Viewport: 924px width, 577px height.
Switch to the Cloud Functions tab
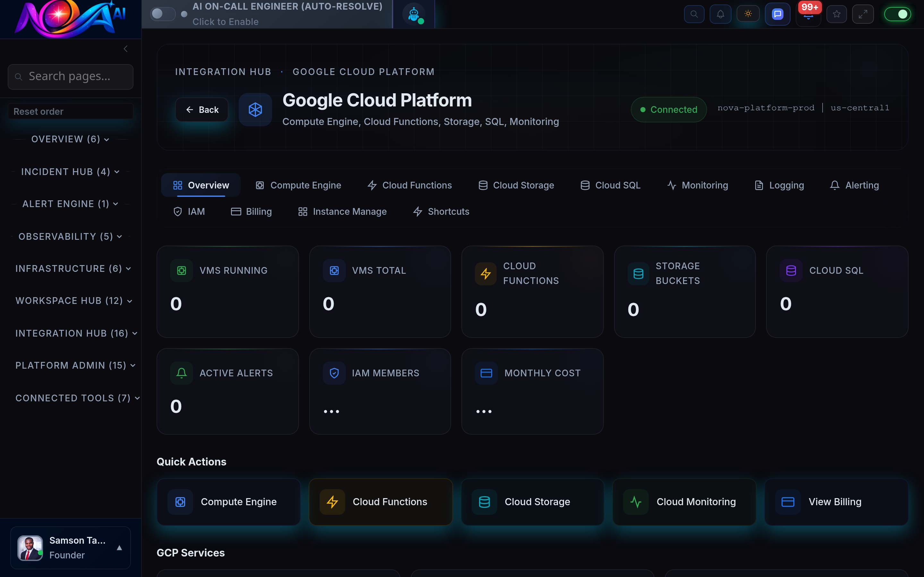[409, 185]
